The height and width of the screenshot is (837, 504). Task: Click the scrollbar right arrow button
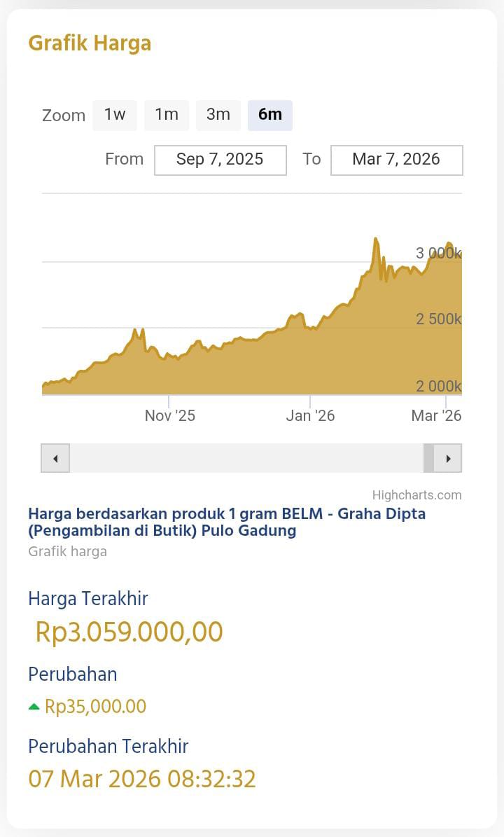point(448,459)
